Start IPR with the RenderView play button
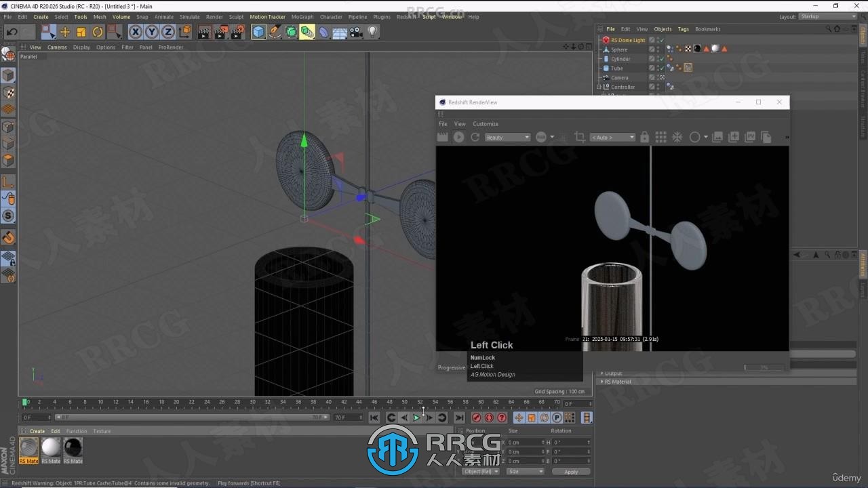The height and width of the screenshot is (488, 868). tap(459, 137)
